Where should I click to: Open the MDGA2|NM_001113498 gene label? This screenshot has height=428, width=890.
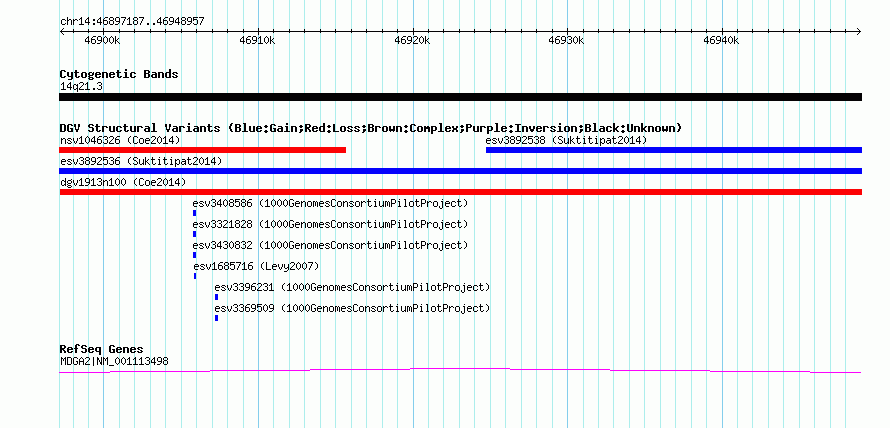coord(114,361)
